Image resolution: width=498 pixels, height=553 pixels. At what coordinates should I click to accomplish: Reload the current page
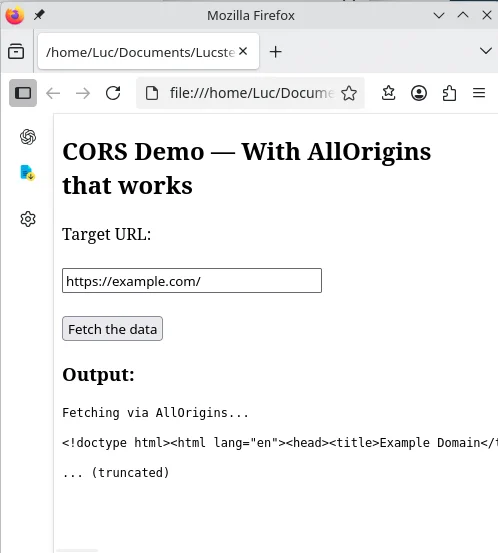point(113,93)
